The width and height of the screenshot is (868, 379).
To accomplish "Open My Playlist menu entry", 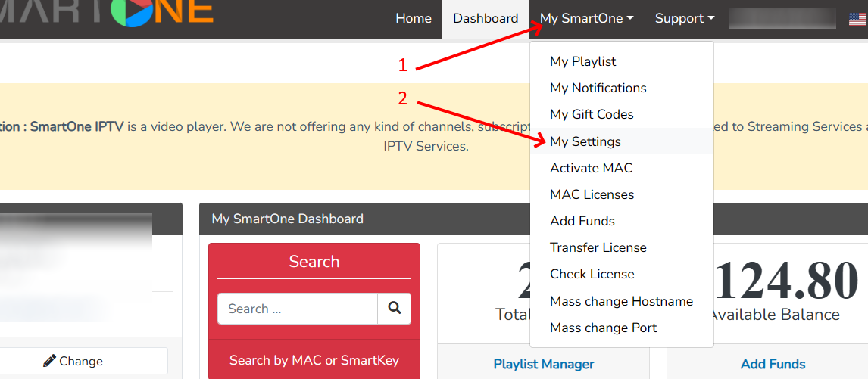I will point(622,61).
